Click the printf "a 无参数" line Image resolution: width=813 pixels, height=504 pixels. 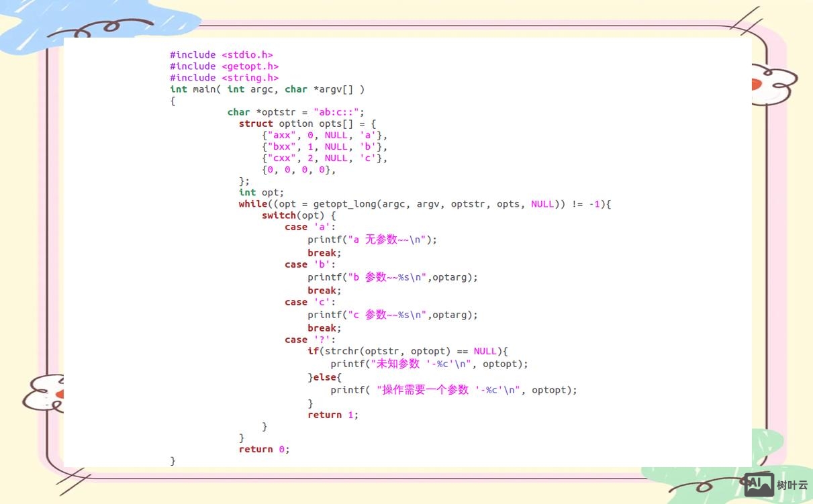pos(372,240)
